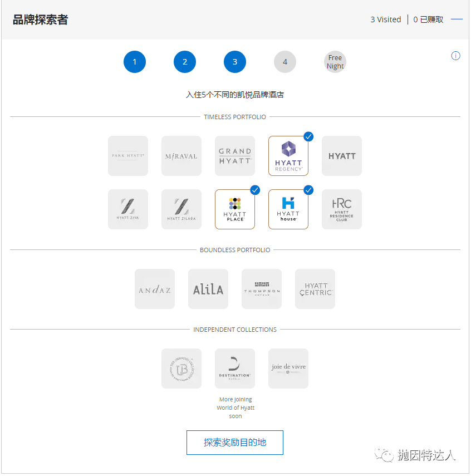Click the Hyatt Place visited checkmark

pyautogui.click(x=255, y=190)
